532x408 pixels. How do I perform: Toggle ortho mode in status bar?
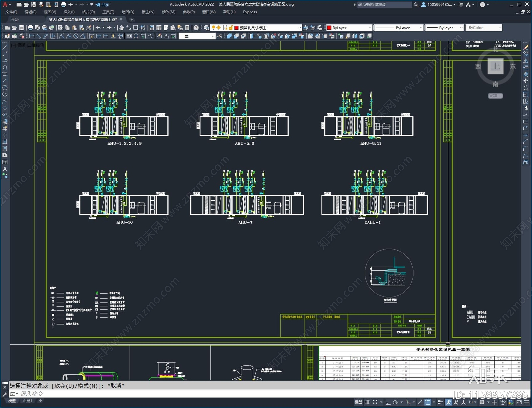pos(388,402)
